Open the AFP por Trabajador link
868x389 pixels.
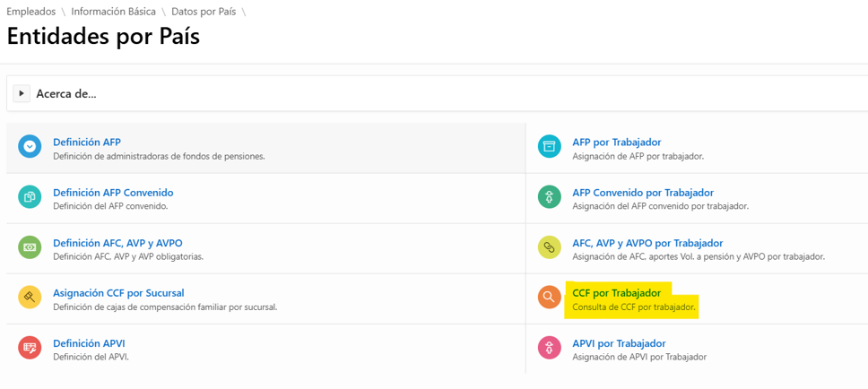(x=617, y=143)
